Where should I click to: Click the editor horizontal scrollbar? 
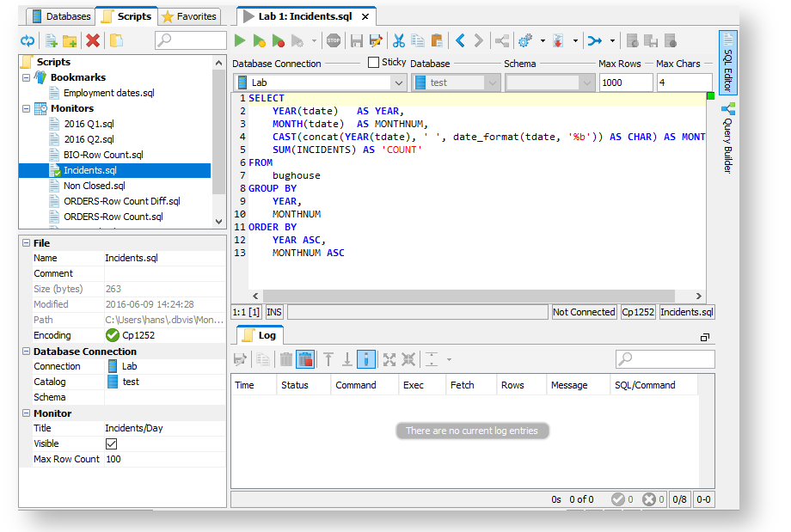tap(469, 296)
